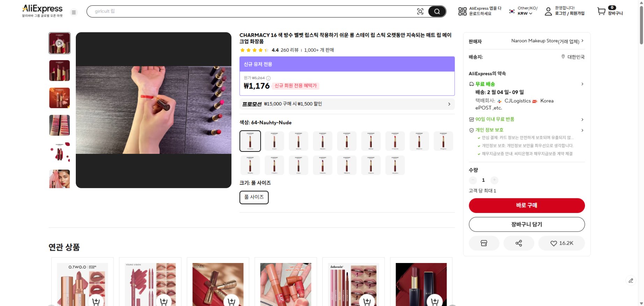Click the 연관 상품 heading
Image resolution: width=644 pixels, height=306 pixels.
[64, 247]
